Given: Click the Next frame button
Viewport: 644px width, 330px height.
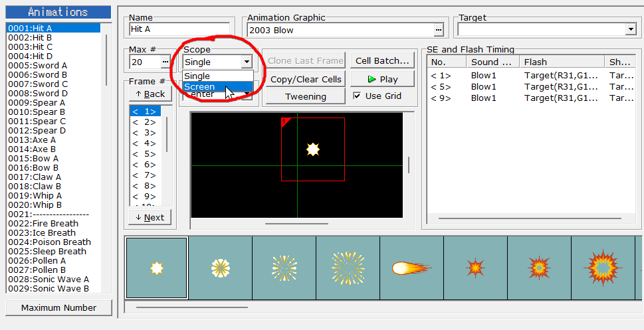Looking at the screenshot, I should pyautogui.click(x=150, y=218).
